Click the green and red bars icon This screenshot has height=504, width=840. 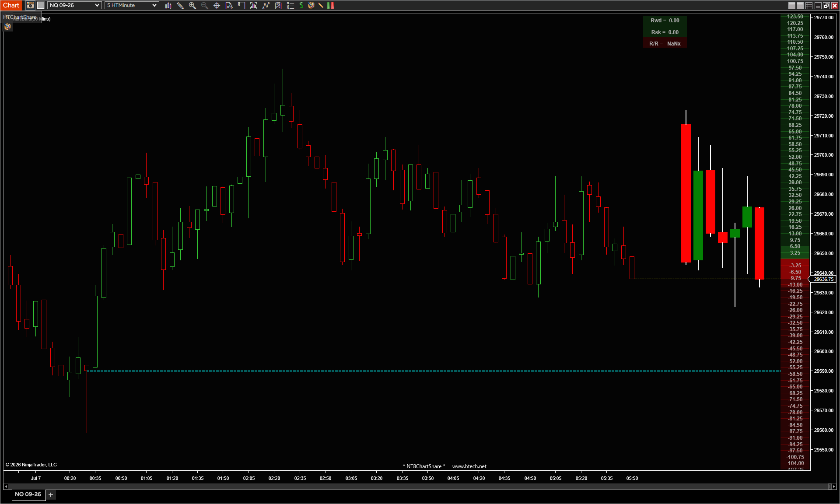330,5
